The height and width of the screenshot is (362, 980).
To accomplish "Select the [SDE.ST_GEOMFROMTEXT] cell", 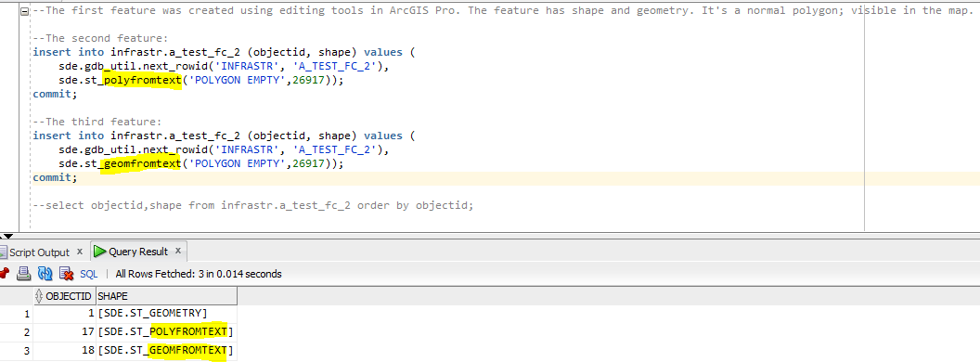I will 166,351.
